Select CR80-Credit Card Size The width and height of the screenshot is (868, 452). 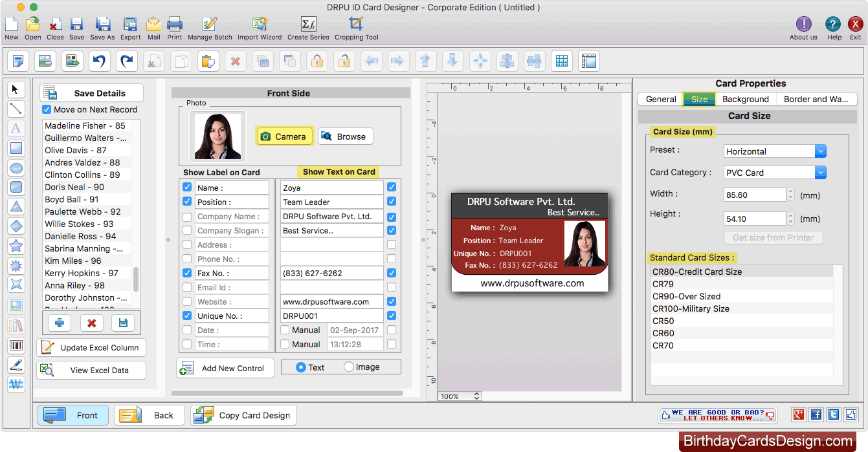point(741,272)
